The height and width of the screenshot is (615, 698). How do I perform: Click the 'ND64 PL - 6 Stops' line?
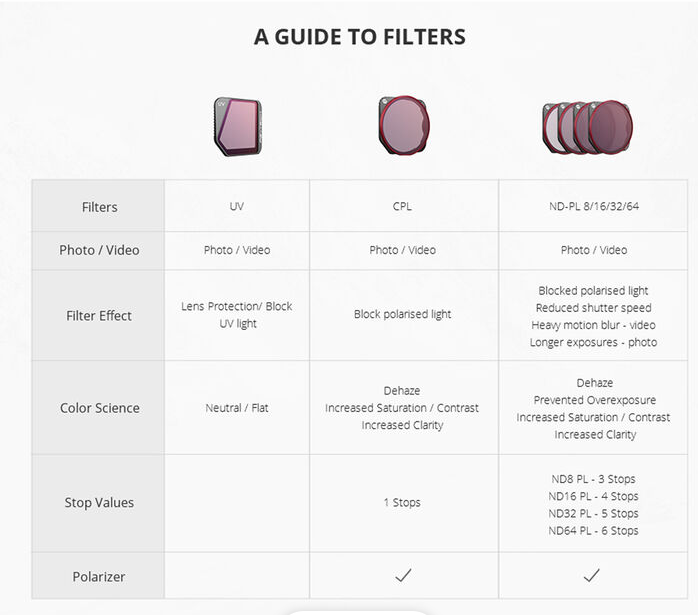[593, 531]
